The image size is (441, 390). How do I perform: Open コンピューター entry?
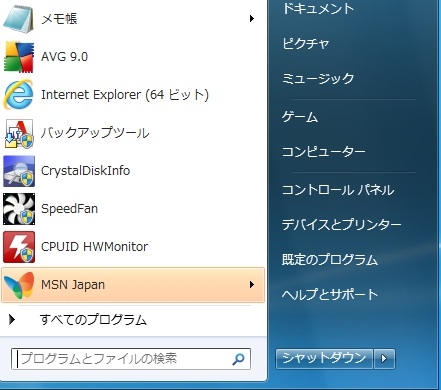point(323,152)
